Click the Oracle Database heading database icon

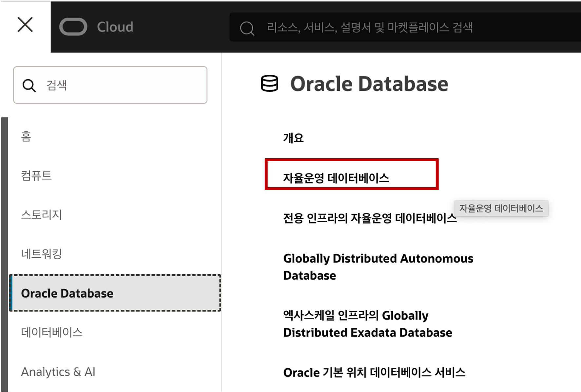[269, 84]
